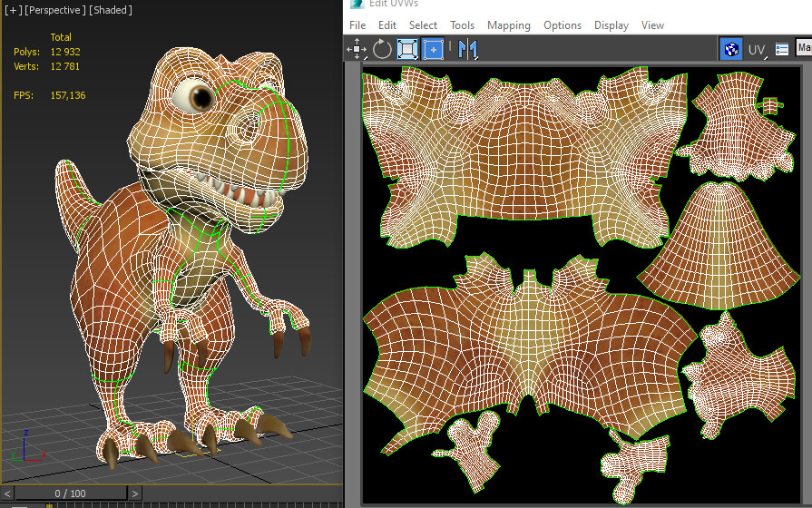Open the File menu in Edit UVWs
The width and height of the screenshot is (812, 508).
point(357,25)
